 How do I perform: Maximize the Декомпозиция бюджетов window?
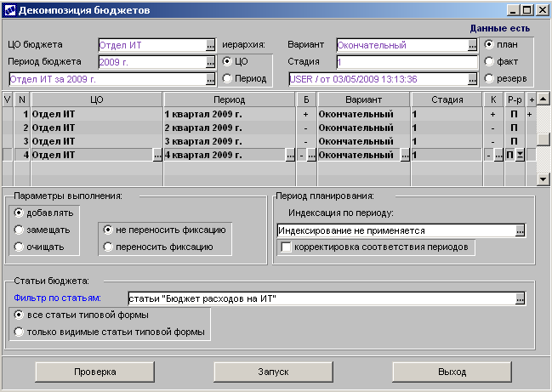527,10
